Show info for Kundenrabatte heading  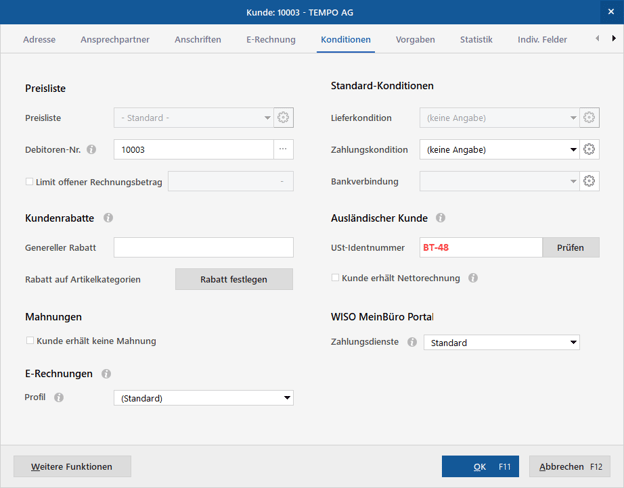click(x=108, y=217)
